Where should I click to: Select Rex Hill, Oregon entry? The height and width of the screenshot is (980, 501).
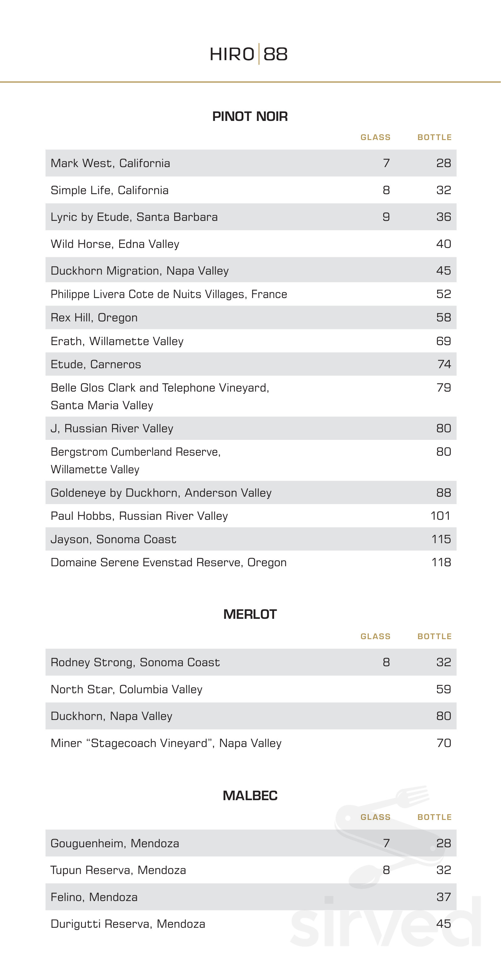coord(94,317)
